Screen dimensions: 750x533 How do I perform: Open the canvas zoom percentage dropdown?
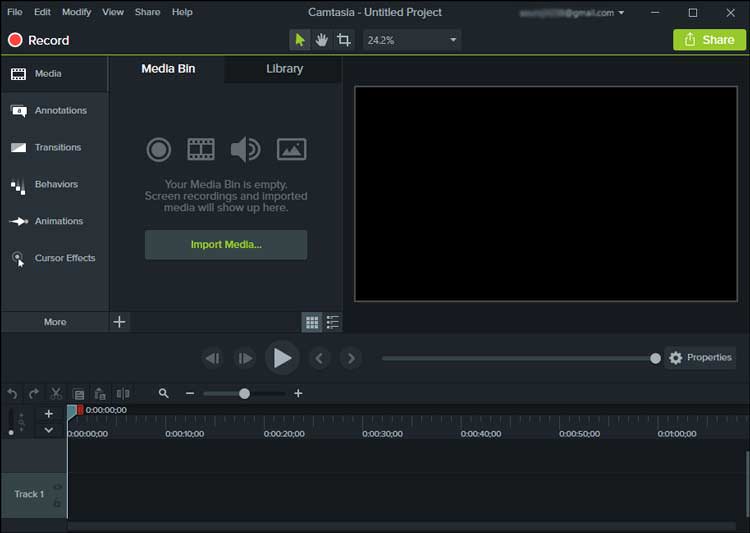[x=412, y=40]
